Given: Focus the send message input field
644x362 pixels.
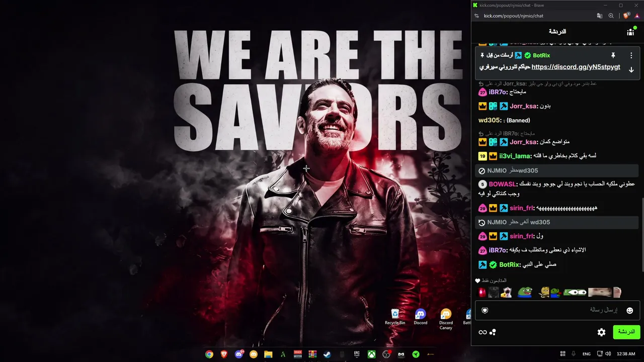Looking at the screenshot, I should coord(556,310).
